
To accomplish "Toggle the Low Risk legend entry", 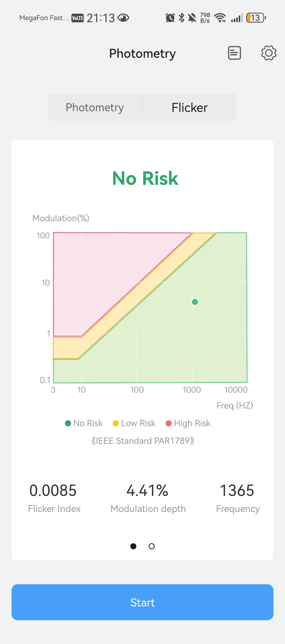I will coord(134,423).
